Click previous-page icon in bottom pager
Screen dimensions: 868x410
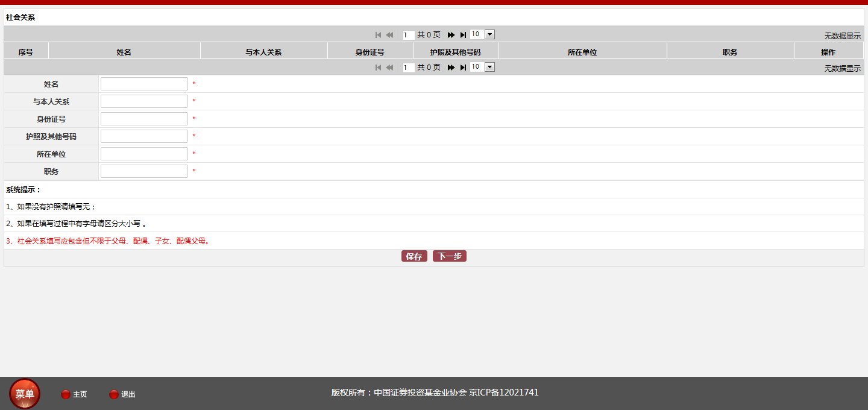[x=389, y=68]
